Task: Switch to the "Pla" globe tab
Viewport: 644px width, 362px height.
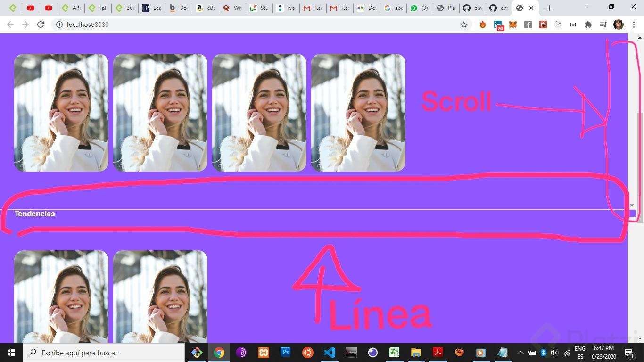Action: coord(447,8)
